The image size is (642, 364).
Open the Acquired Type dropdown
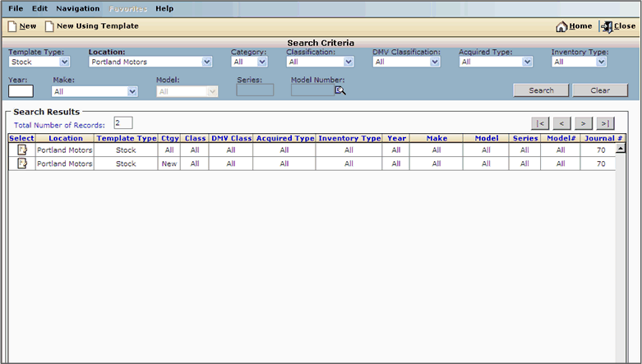[x=496, y=62]
